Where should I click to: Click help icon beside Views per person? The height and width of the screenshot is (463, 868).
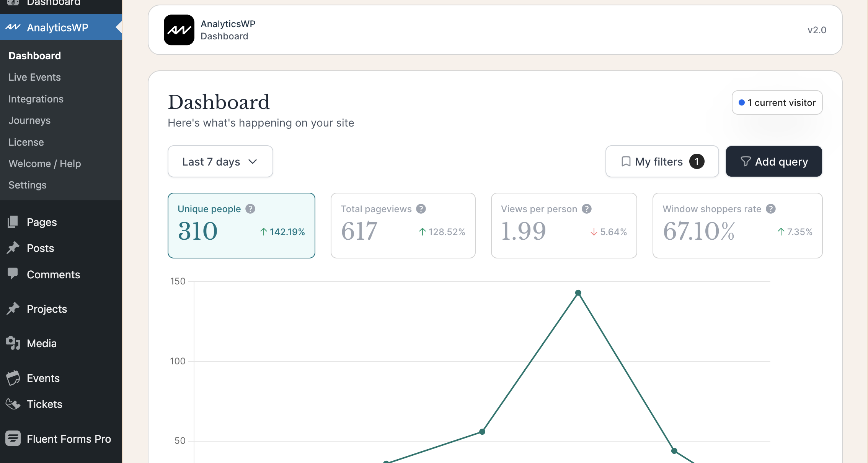pos(587,209)
